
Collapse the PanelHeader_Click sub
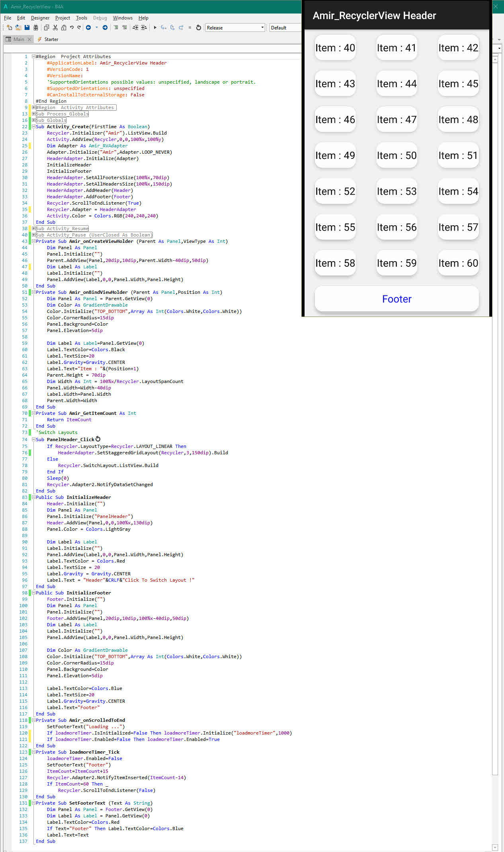click(x=34, y=440)
